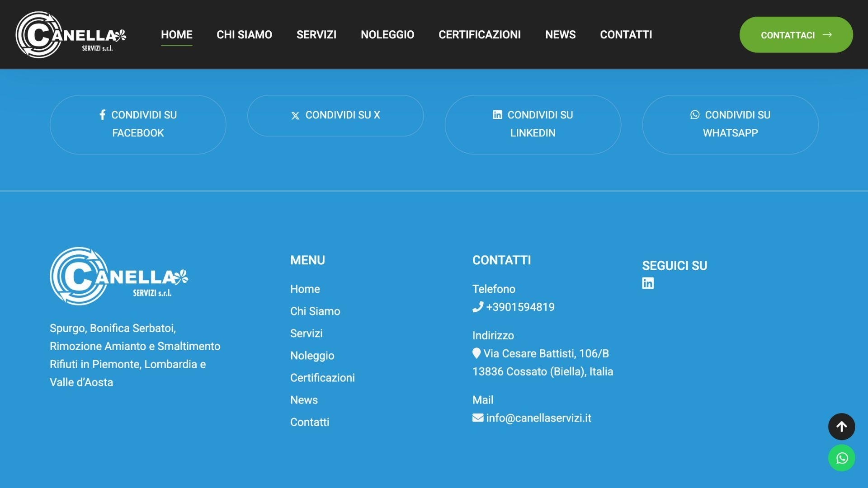Click the arrow icon in Contattaci button
This screenshot has height=488, width=868.
[827, 34]
